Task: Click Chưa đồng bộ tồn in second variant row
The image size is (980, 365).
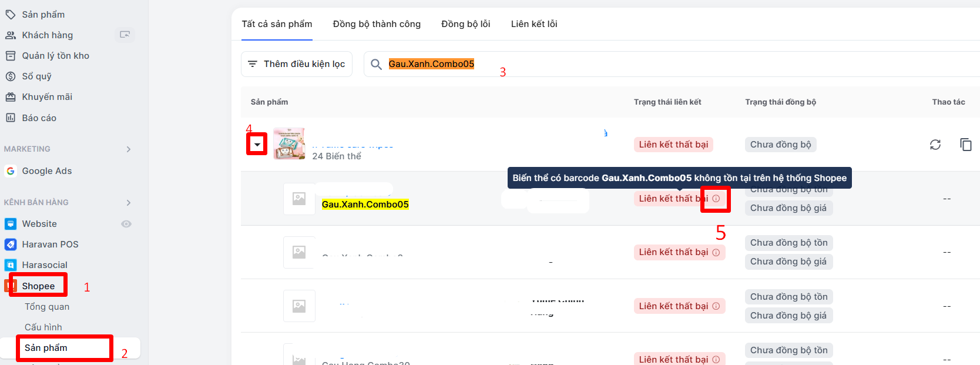Action: [x=789, y=243]
